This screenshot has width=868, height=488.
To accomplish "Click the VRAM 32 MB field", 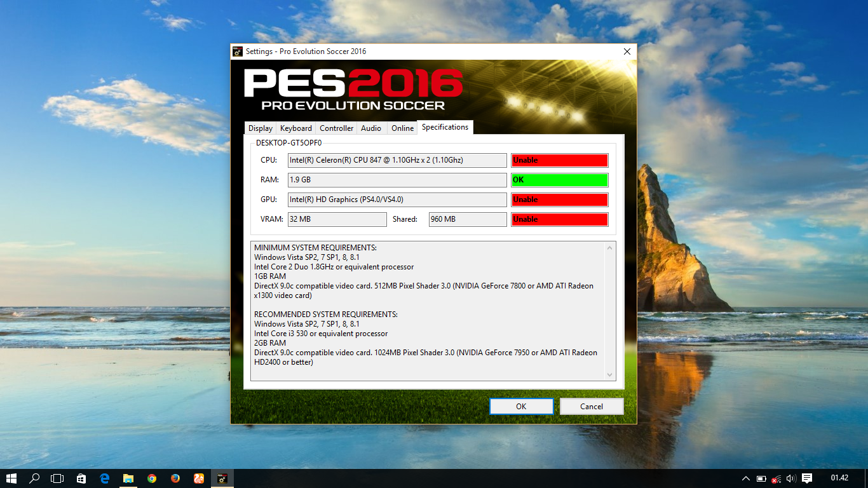I will (337, 219).
